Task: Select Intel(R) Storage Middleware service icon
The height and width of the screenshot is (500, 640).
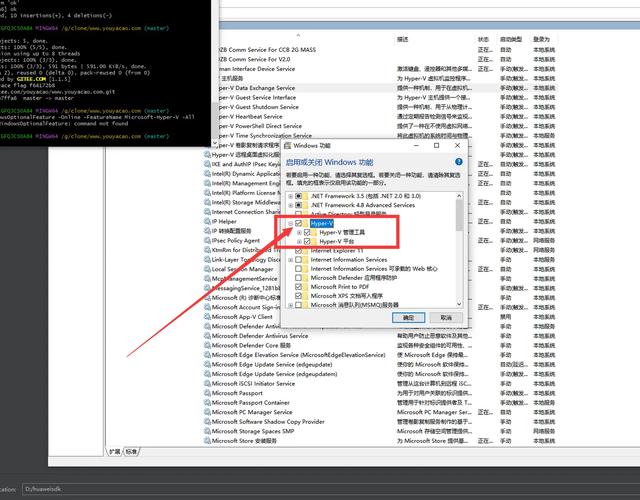Action: pyautogui.click(x=207, y=202)
